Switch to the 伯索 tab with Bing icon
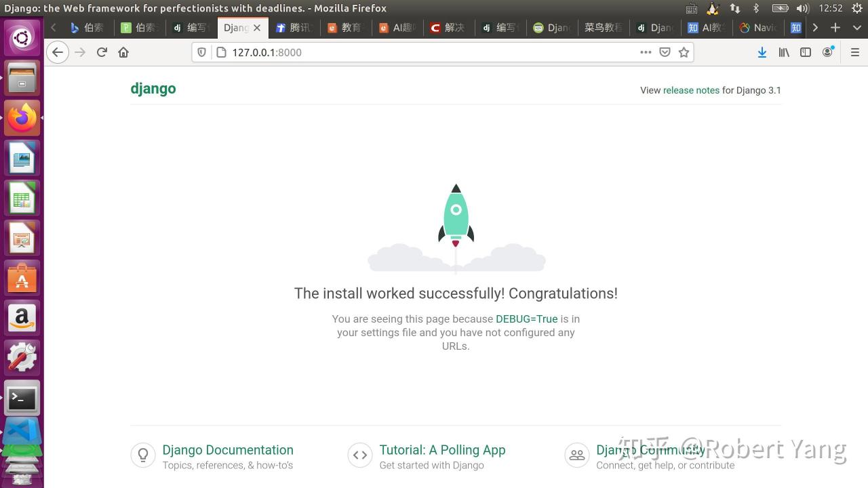This screenshot has width=868, height=488. pyautogui.click(x=87, y=28)
